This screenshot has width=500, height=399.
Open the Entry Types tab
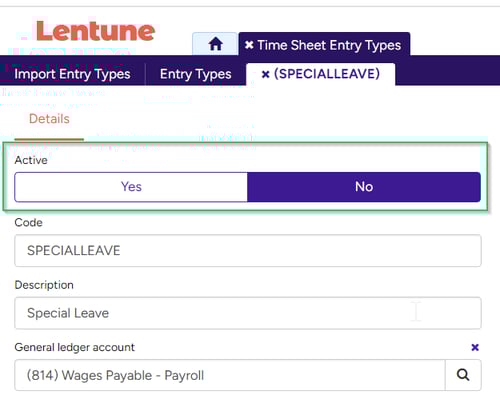[196, 74]
